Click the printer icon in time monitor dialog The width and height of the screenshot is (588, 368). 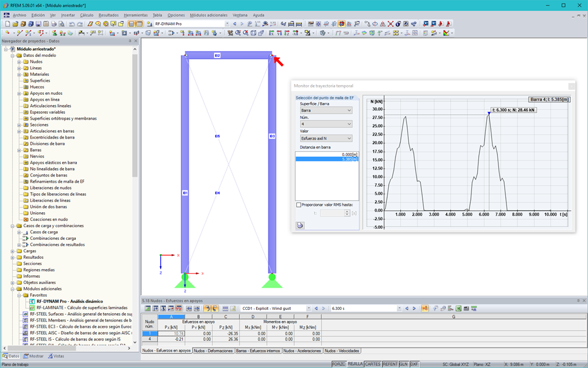click(x=300, y=225)
